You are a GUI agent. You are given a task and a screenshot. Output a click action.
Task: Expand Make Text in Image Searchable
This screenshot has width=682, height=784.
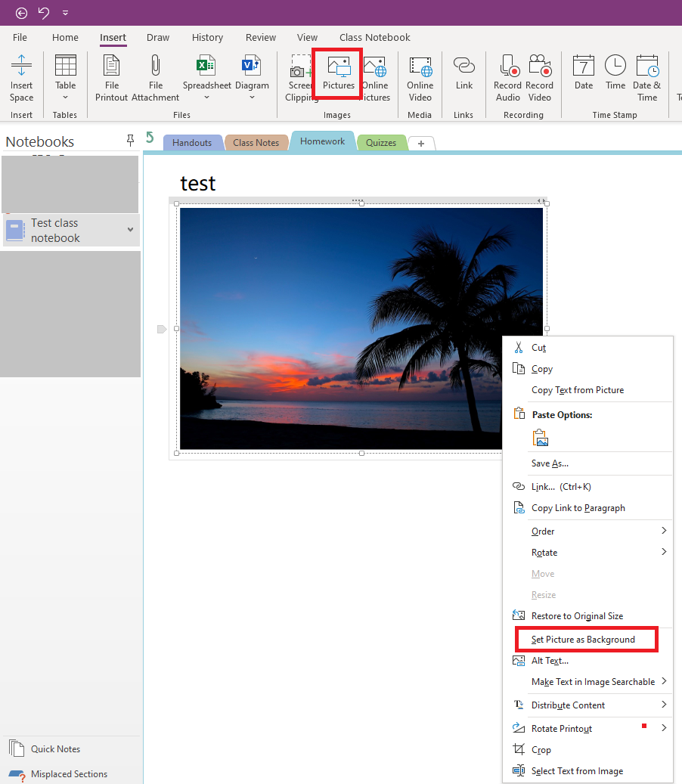point(588,682)
